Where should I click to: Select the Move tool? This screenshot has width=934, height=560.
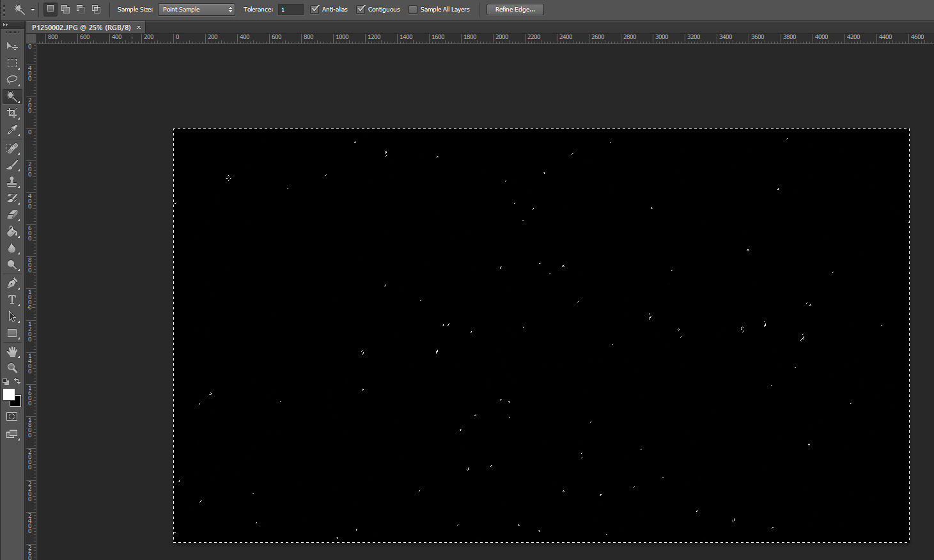click(x=12, y=47)
